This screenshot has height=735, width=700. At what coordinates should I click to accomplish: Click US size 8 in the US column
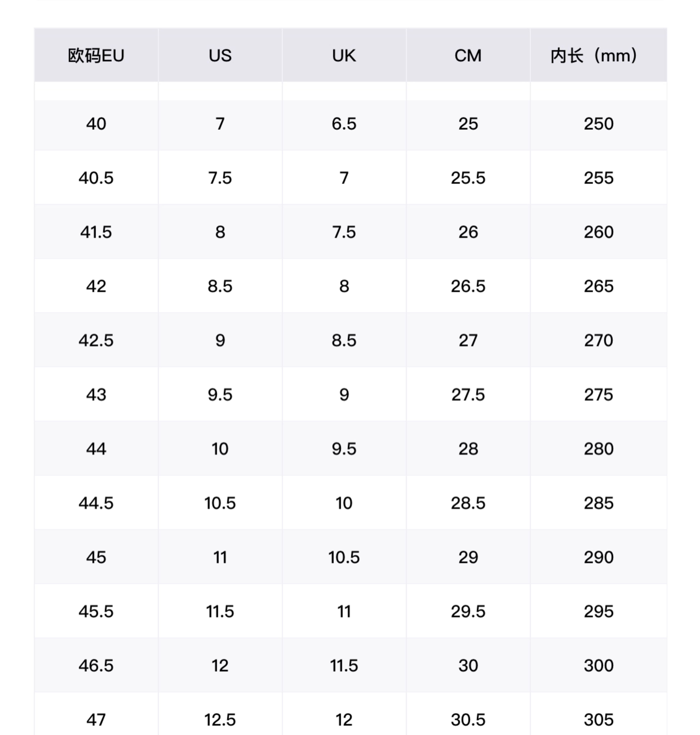tap(220, 232)
